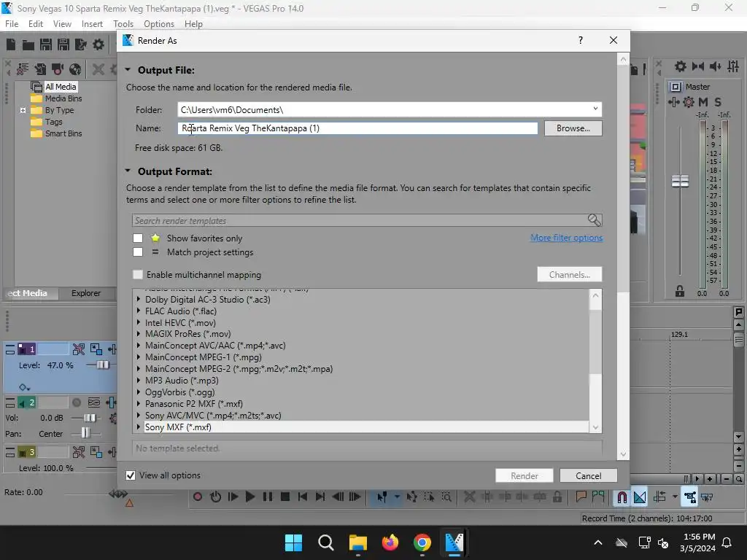The width and height of the screenshot is (747, 560).
Task: Check Enable multichannel mapping checkbox
Action: pyautogui.click(x=138, y=275)
